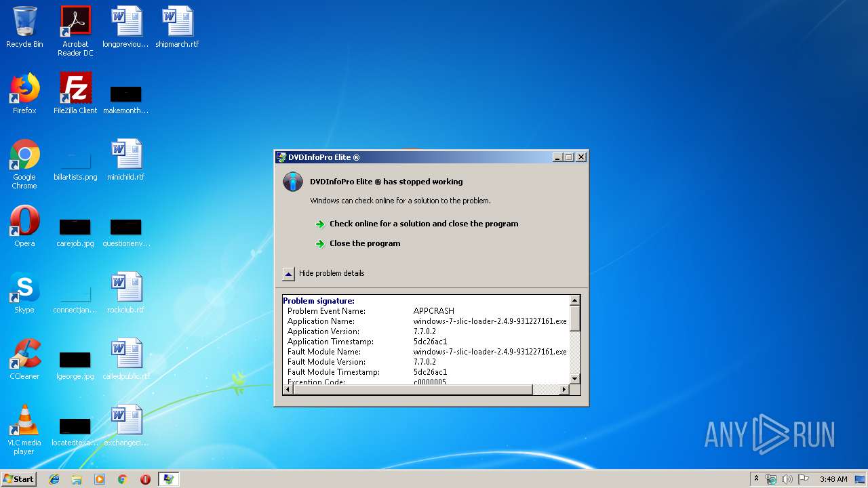The width and height of the screenshot is (868, 488).
Task: Click network status tray icon
Action: (771, 479)
